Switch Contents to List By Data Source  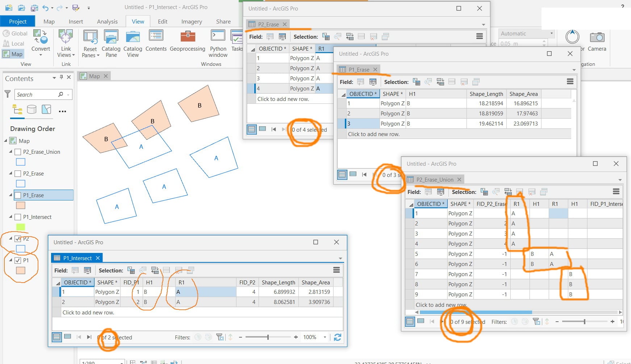tap(32, 109)
